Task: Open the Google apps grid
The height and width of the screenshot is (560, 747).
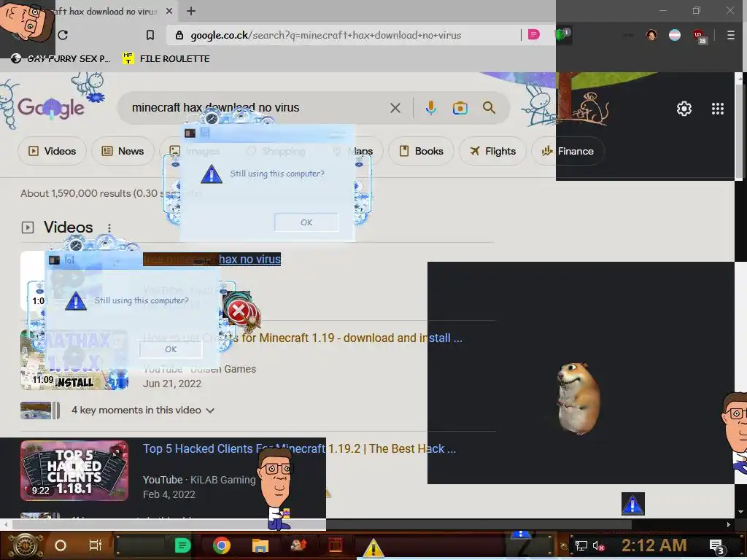Action: pos(718,109)
